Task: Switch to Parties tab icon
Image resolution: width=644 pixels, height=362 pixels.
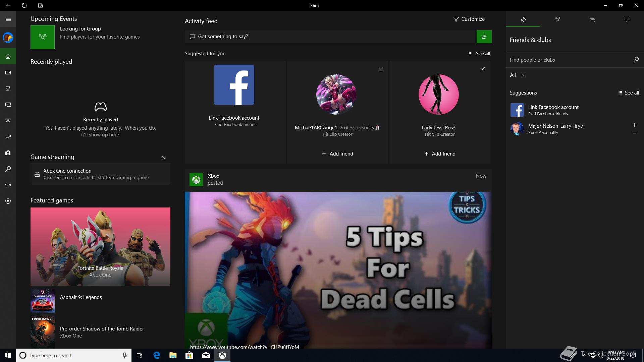Action: [x=558, y=19]
